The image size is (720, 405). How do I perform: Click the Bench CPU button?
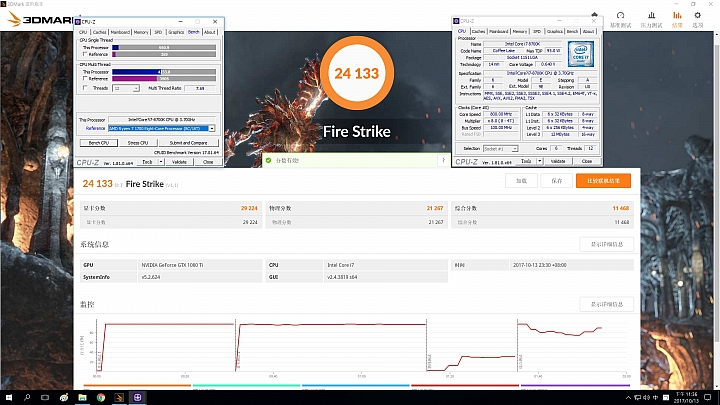(x=98, y=143)
